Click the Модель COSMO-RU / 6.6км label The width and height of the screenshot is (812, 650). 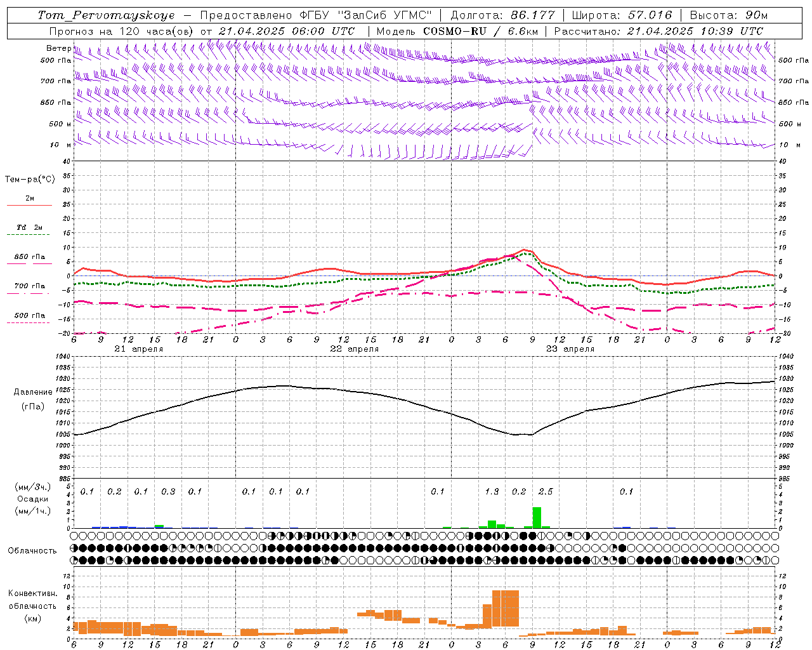(x=457, y=31)
